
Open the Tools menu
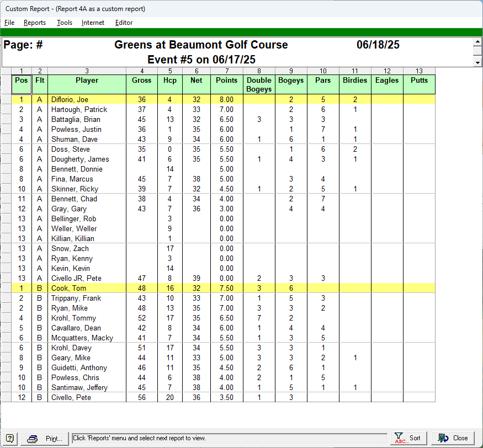[x=65, y=23]
